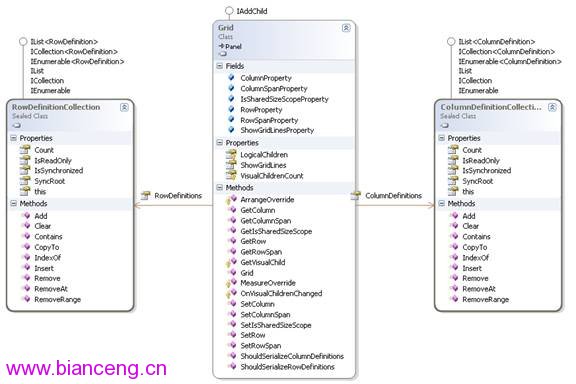Select the GetColumnSpan method
The height and width of the screenshot is (384, 576).
tap(266, 220)
